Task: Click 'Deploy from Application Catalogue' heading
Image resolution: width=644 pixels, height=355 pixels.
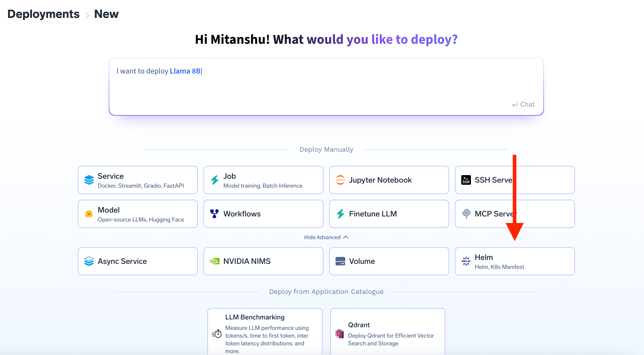Action: pyautogui.click(x=326, y=292)
